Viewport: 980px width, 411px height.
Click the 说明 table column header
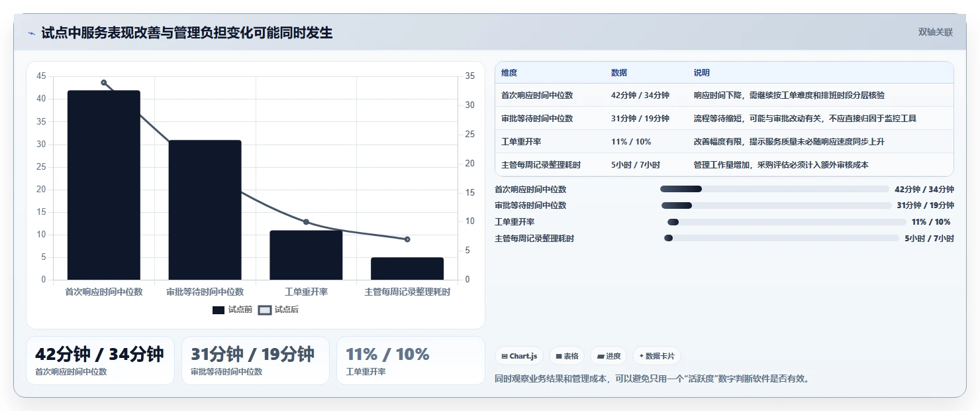pos(701,72)
